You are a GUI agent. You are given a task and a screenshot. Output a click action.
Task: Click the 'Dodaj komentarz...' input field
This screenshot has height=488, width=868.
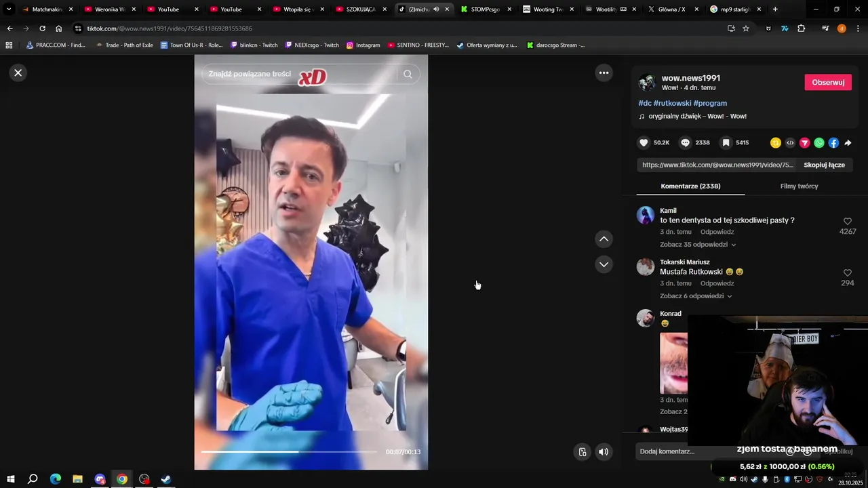[x=705, y=451]
